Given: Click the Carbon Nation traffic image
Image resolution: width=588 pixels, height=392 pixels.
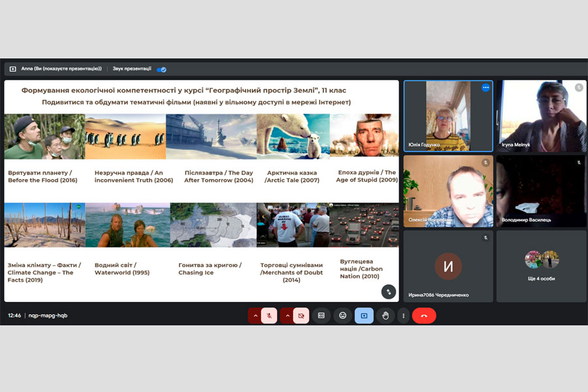Looking at the screenshot, I should click(x=364, y=225).
